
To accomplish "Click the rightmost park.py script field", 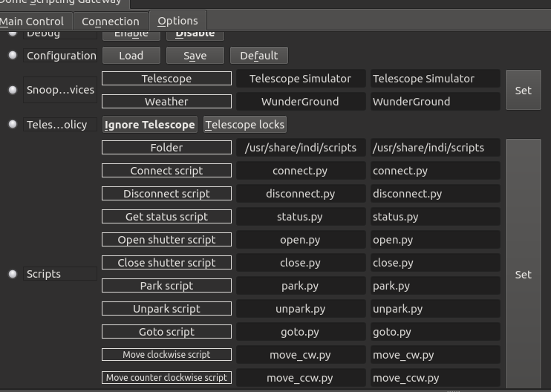I will pyautogui.click(x=435, y=286).
